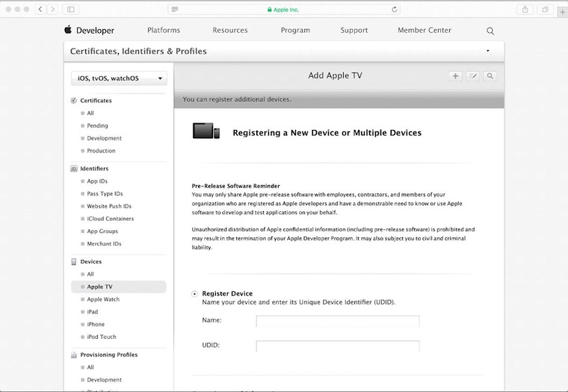Click the Apple logo in the Developer header
568x392 pixels.
click(x=68, y=30)
